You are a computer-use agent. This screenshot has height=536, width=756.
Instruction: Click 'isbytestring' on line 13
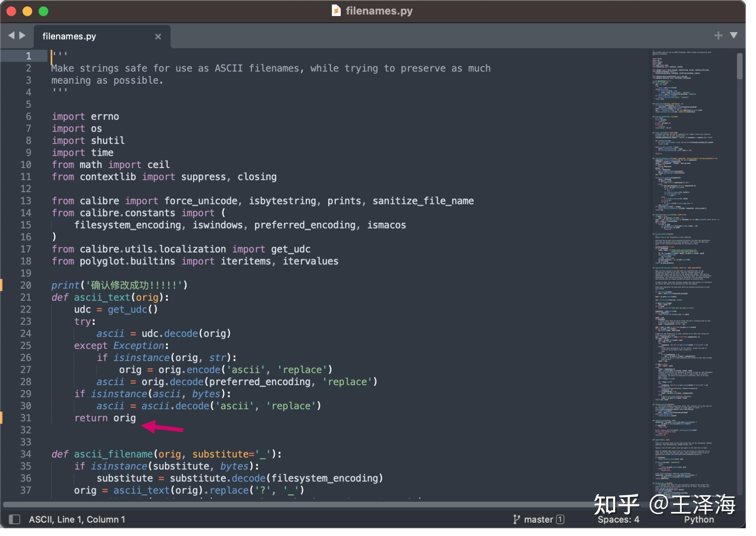[282, 201]
